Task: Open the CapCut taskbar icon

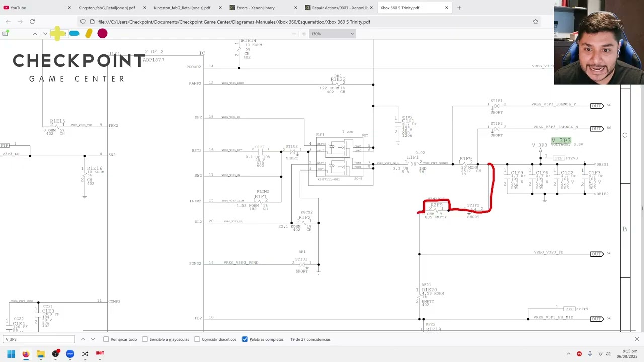Action: pyautogui.click(x=85, y=353)
